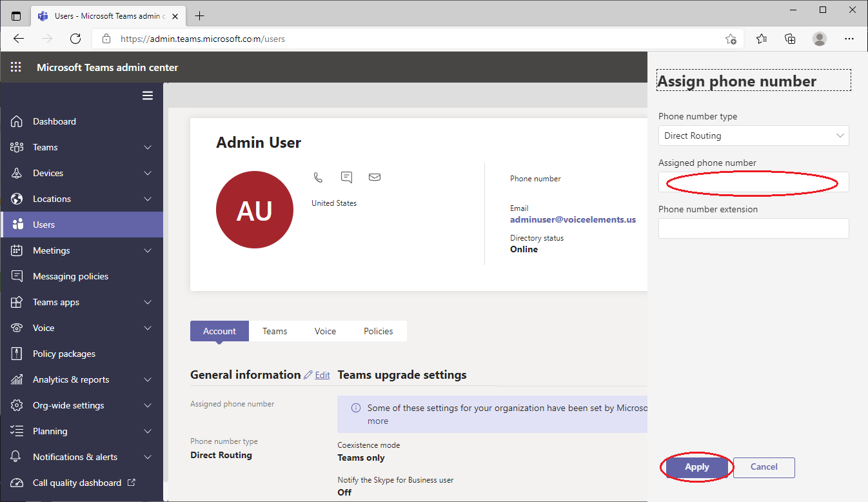Expand the Planning section chevron
Screen dimensions: 868x502
148,431
